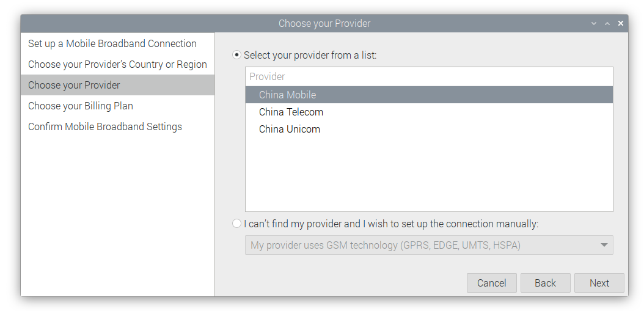Switch to 'Choose your Provider's Country or Region' step
Image resolution: width=644 pixels, height=311 pixels.
[x=117, y=65]
